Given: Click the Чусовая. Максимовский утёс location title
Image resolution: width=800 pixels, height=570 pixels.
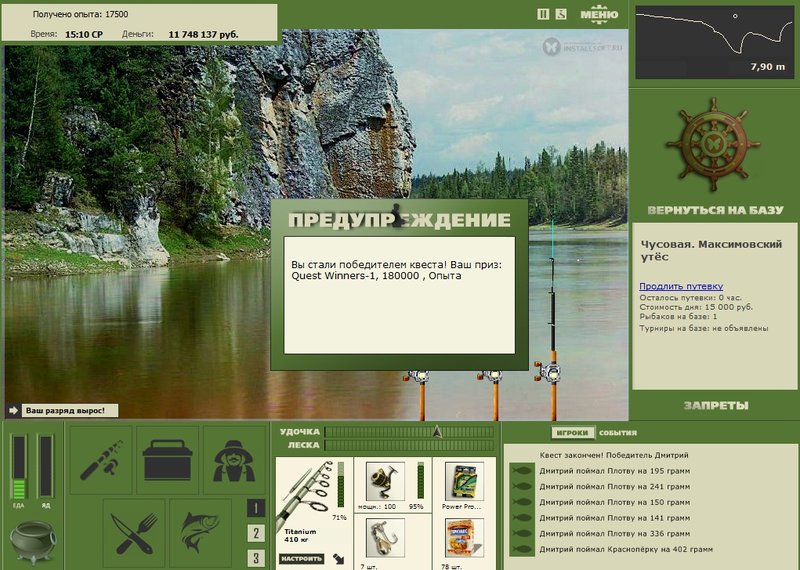Looking at the screenshot, I should coord(711,250).
